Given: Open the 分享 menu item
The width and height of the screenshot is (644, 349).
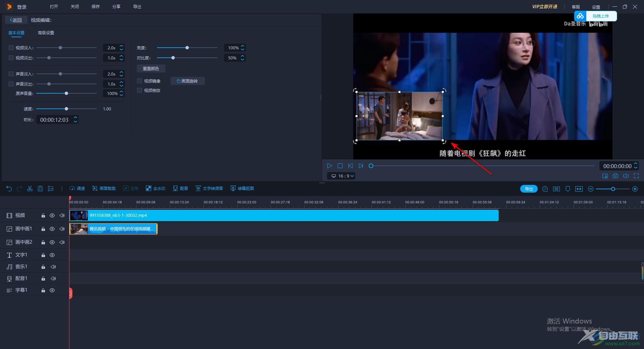Looking at the screenshot, I should pos(116,7).
